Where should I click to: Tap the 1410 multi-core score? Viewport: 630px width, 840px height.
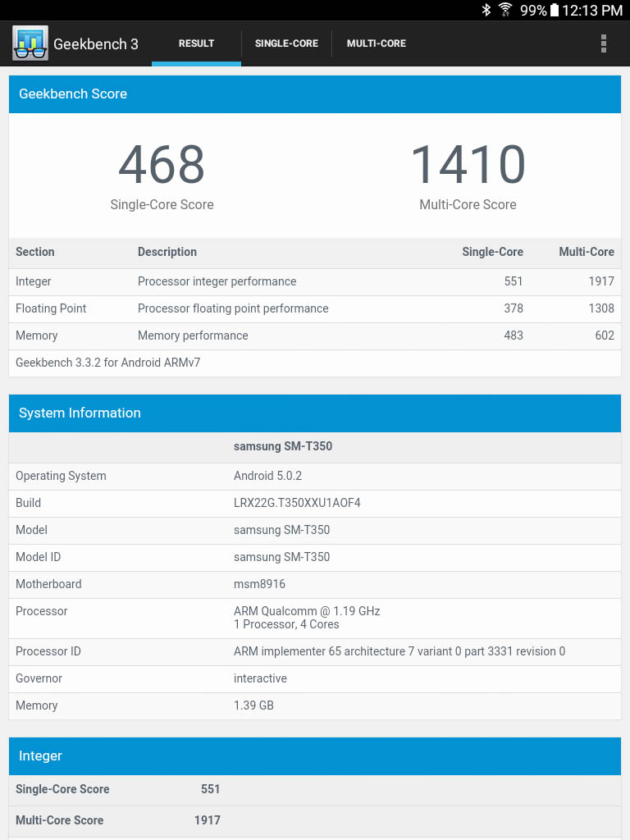coord(468,165)
